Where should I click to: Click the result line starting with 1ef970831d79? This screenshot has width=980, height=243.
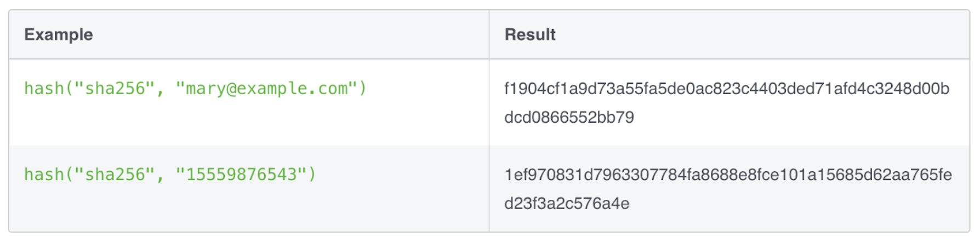coord(728,175)
